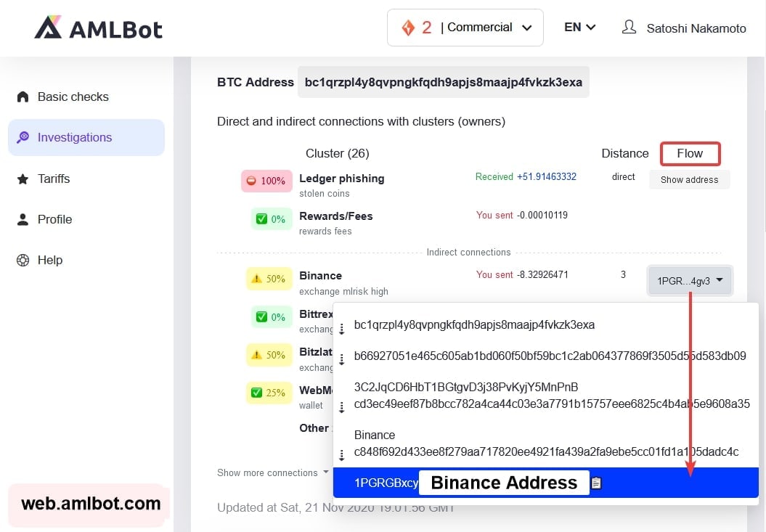Collapse the 1PGR...4gv3 flow dropdown
The image size is (766, 532).
click(690, 281)
